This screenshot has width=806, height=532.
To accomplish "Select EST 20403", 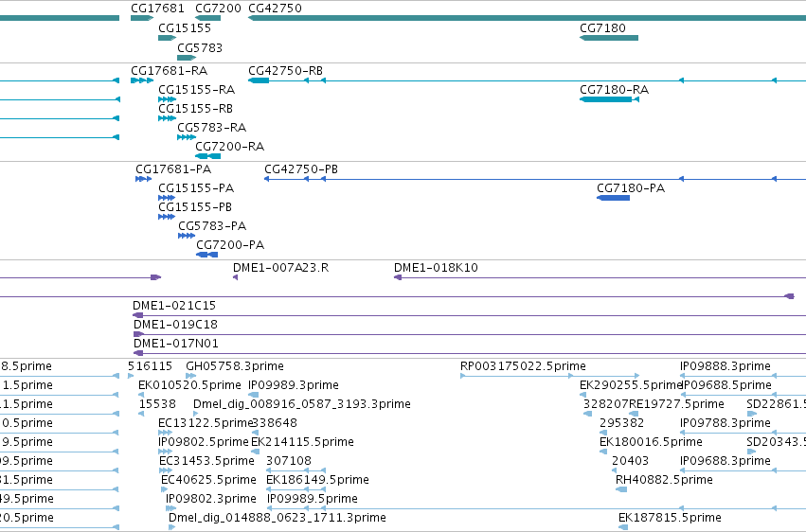I will click(615, 470).
